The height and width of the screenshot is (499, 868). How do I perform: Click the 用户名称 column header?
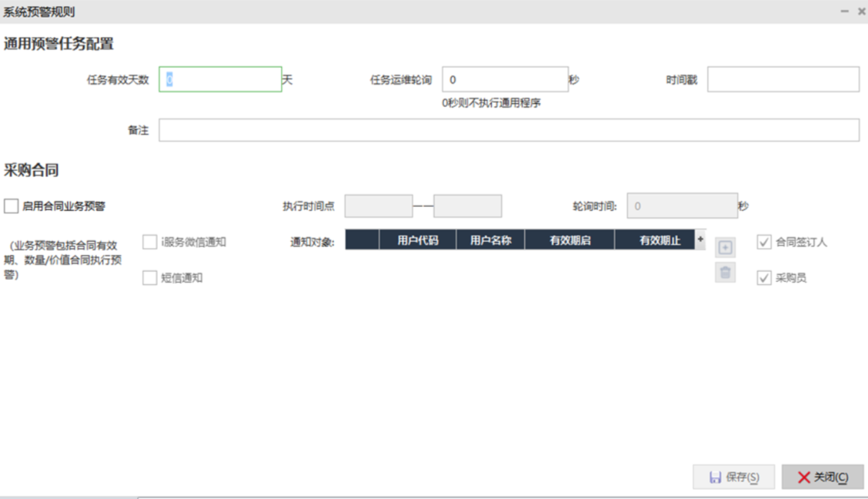pos(490,240)
